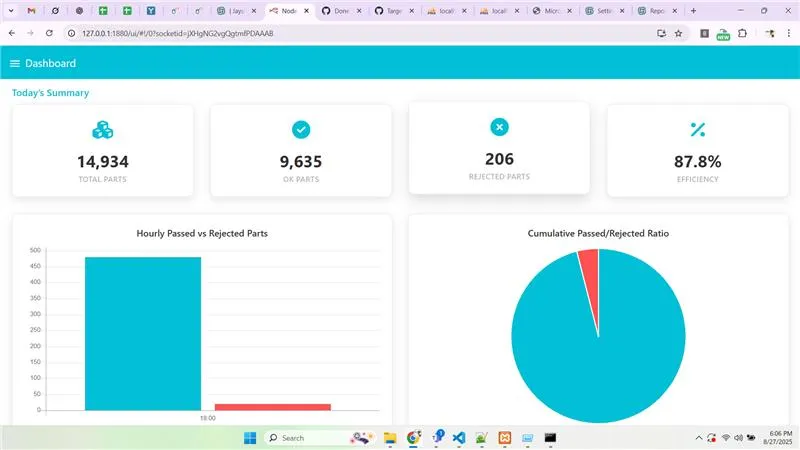The image size is (800, 450).
Task: Go back using browser back arrow
Action: pyautogui.click(x=12, y=33)
